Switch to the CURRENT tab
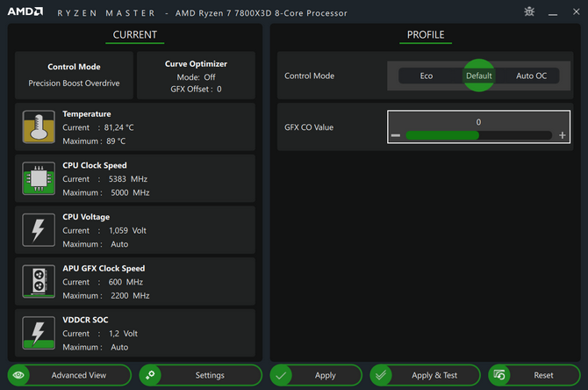 coord(134,35)
